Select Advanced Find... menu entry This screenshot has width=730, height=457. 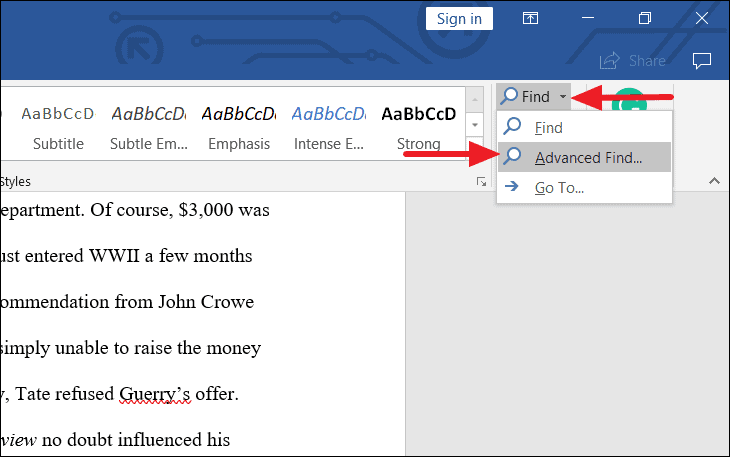(x=584, y=157)
